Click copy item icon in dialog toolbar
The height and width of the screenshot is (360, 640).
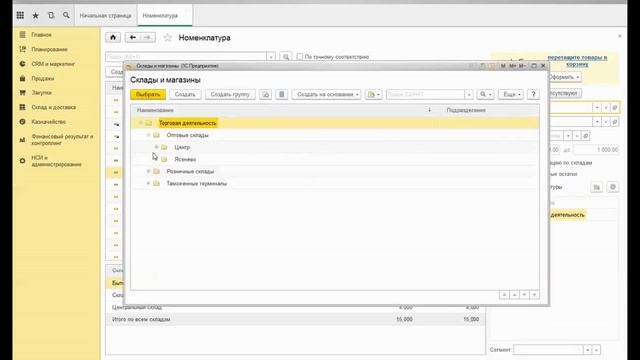coord(265,94)
